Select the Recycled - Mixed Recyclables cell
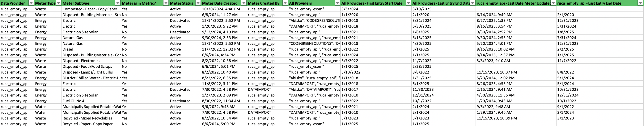This screenshot has width=644, height=126. 87,118
